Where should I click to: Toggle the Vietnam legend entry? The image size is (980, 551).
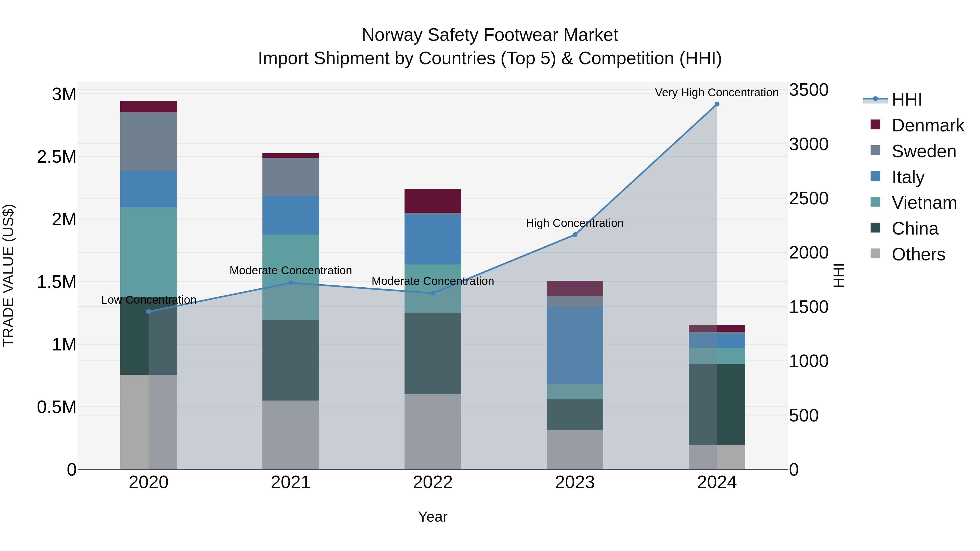pyautogui.click(x=913, y=203)
